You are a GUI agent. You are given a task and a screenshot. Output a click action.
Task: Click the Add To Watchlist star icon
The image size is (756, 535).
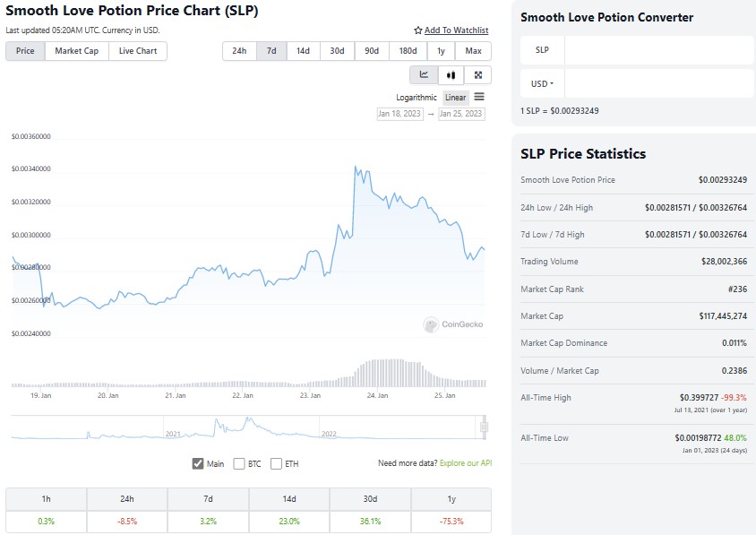(x=418, y=30)
